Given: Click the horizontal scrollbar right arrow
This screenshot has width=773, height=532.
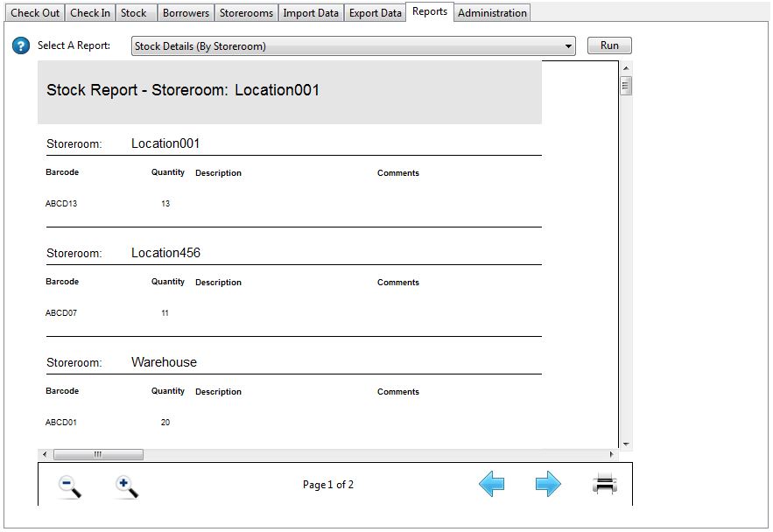Looking at the screenshot, I should click(x=612, y=455).
